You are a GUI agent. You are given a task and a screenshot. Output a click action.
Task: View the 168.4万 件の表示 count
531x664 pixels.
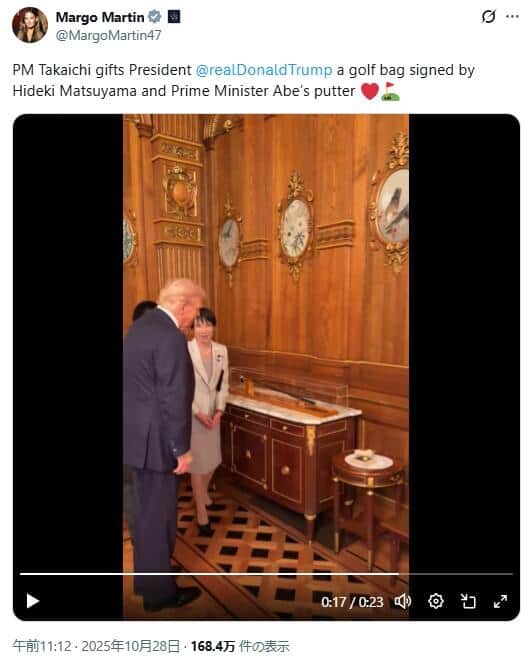[240, 646]
